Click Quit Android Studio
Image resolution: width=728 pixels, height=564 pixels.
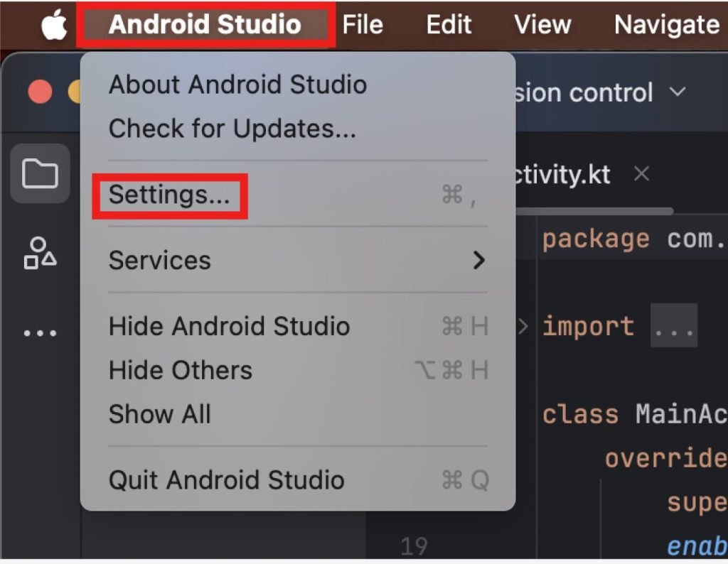(226, 480)
